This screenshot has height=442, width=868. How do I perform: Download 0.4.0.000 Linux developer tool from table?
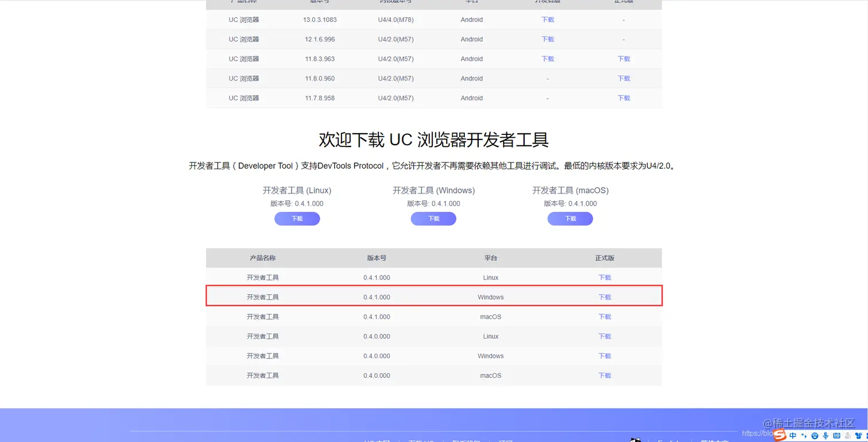click(604, 336)
